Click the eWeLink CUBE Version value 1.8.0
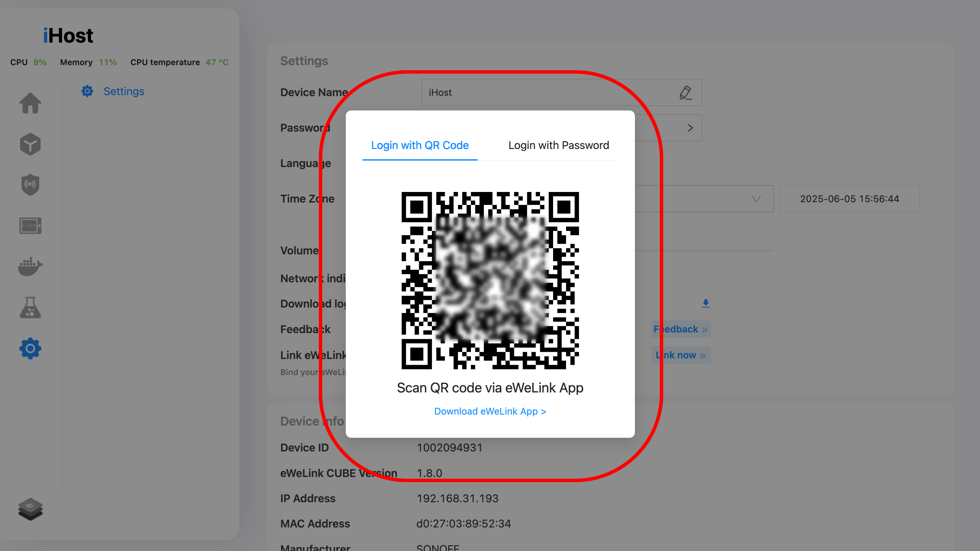Viewport: 980px width, 551px height. (x=429, y=473)
